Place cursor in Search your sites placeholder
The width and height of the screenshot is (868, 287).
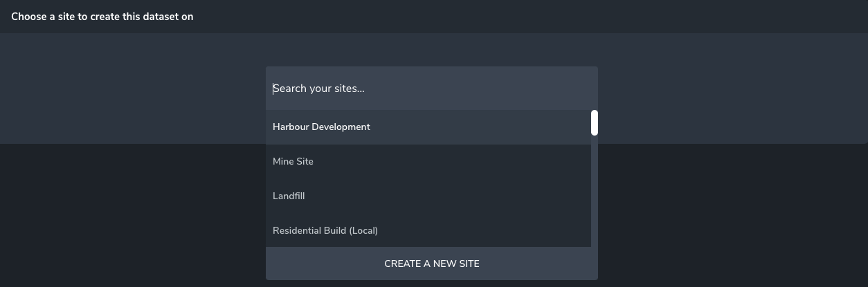(319, 89)
